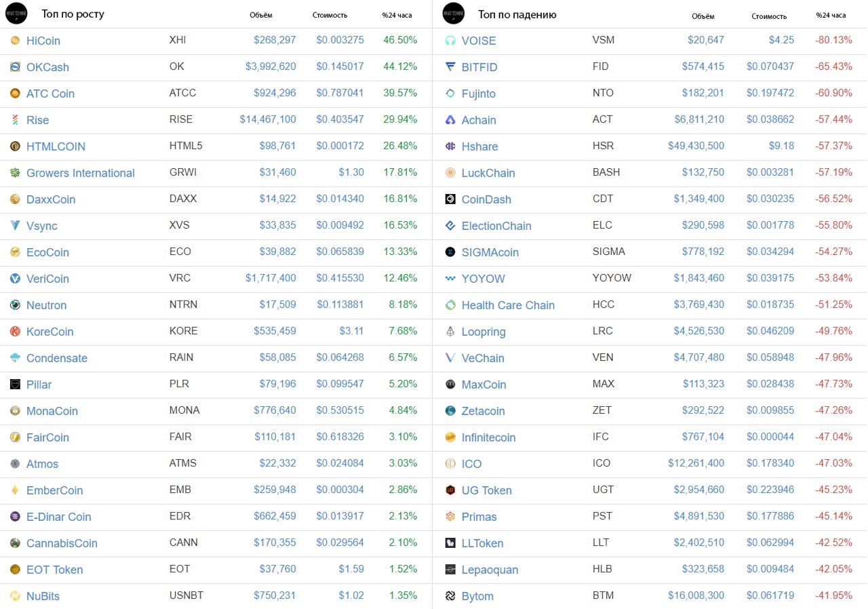
Task: Sort gainers by Объём column header
Action: [261, 16]
